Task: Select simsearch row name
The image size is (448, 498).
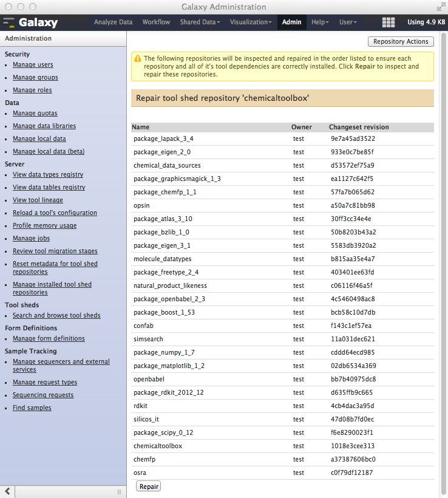Action: pyautogui.click(x=148, y=339)
